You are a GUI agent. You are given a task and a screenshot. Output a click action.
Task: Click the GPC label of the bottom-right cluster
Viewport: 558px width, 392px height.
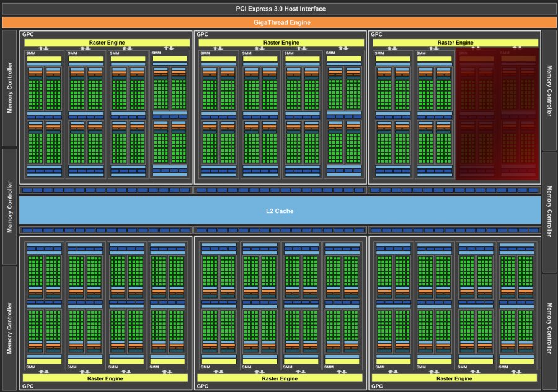click(377, 386)
